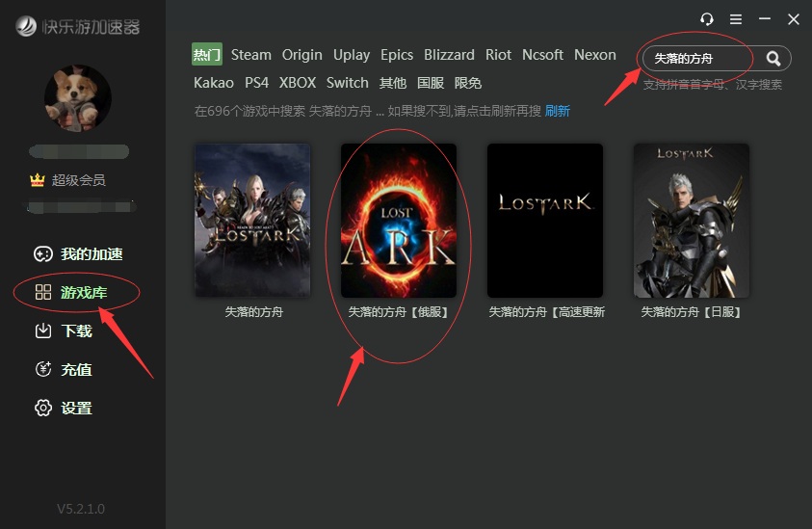
Task: Switch to the Uplay tab
Action: pos(352,55)
